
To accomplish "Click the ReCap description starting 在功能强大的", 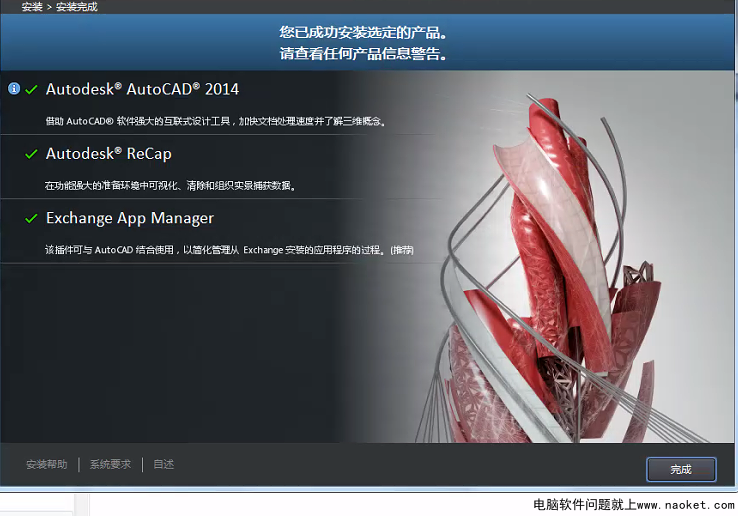I will tap(170, 186).
